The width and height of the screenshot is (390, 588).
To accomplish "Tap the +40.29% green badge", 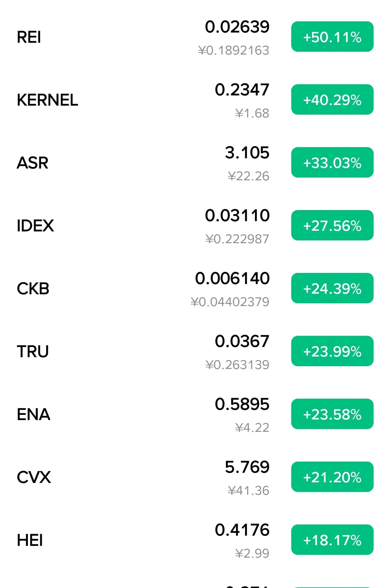I will pyautogui.click(x=332, y=100).
